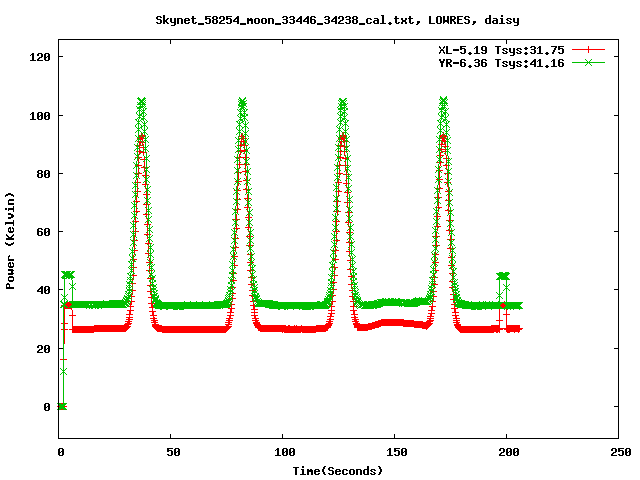Click the x-axis tick label 150
The height and width of the screenshot is (480, 640).
pos(397,452)
